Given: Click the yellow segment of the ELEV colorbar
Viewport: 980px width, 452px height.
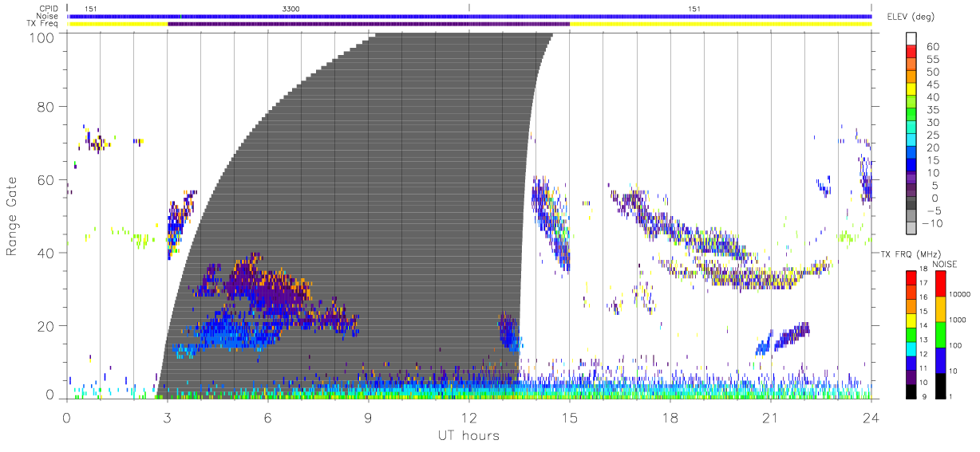Looking at the screenshot, I should [x=911, y=89].
